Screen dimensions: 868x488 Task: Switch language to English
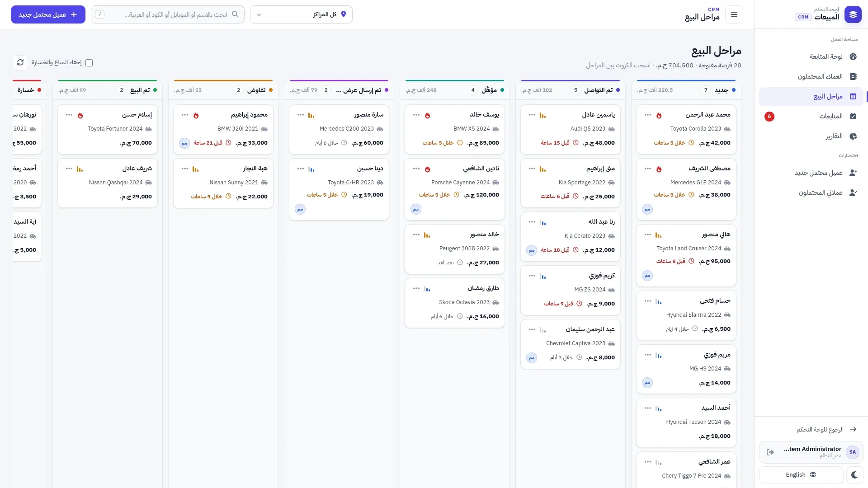click(x=801, y=475)
